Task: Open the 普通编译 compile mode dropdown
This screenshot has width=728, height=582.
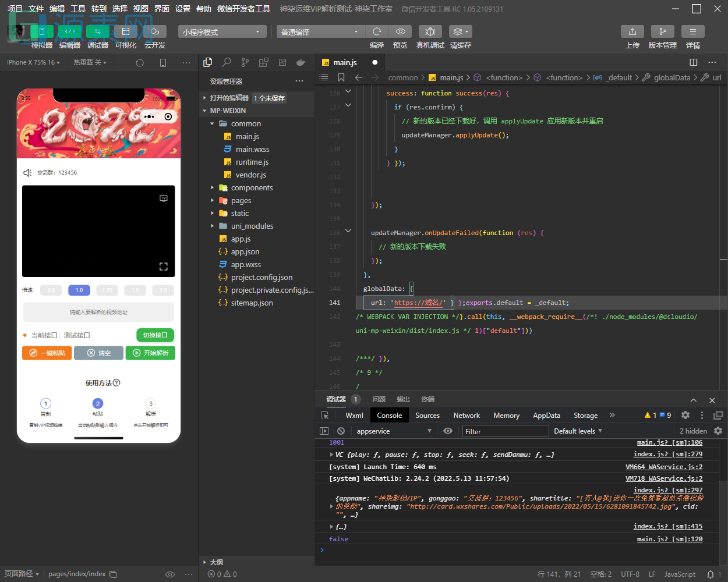Action: (x=319, y=32)
